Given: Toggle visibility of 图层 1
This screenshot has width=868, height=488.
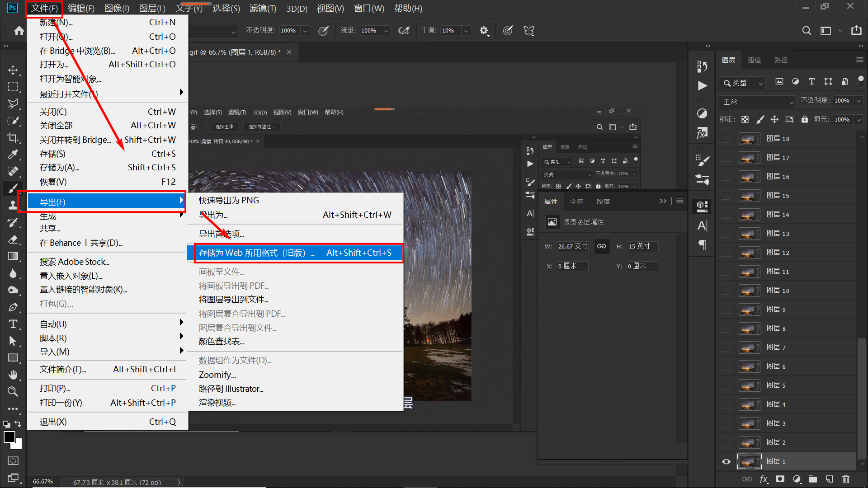Looking at the screenshot, I should tap(726, 461).
